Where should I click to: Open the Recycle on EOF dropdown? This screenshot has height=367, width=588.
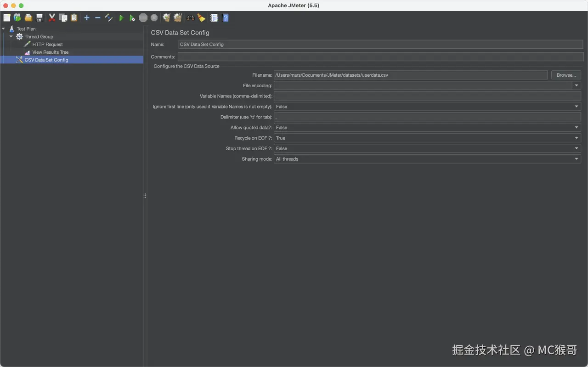(x=577, y=138)
